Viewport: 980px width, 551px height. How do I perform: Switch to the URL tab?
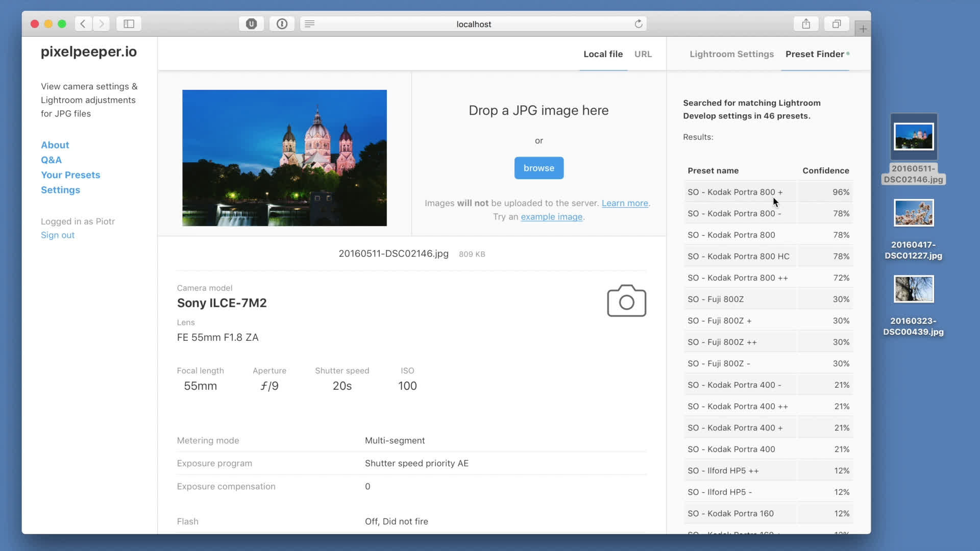tap(643, 54)
